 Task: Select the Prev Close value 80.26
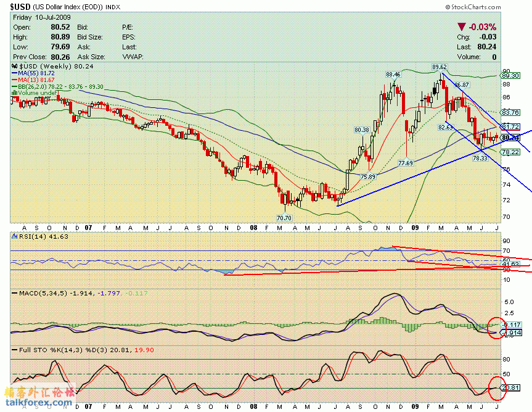(60, 57)
